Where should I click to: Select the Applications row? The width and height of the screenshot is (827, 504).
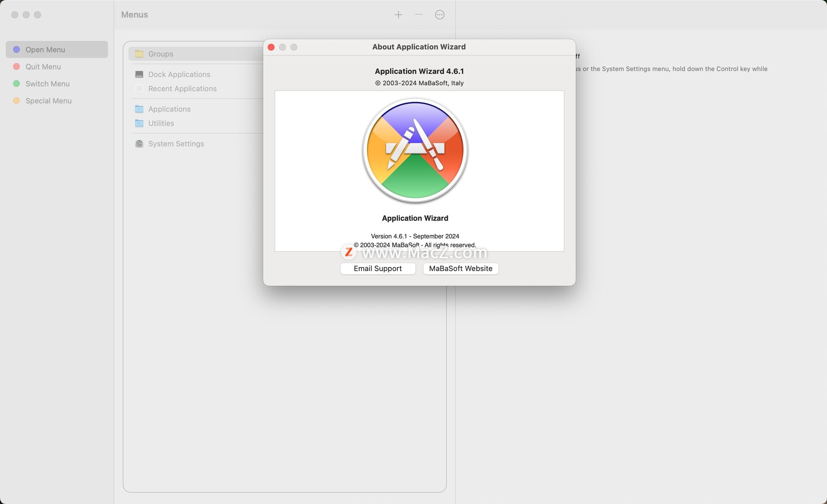pos(196,109)
